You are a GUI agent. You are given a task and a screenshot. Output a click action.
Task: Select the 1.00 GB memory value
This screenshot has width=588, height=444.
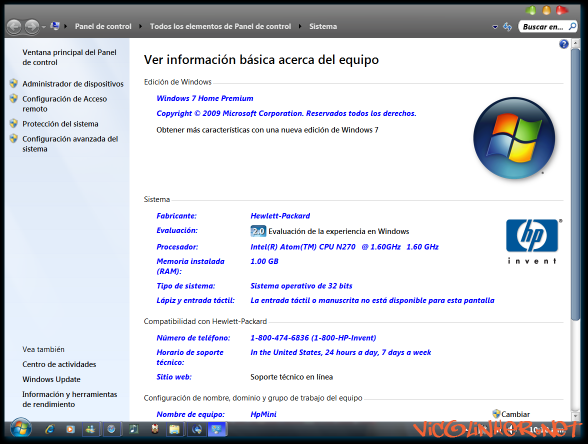pos(264,261)
